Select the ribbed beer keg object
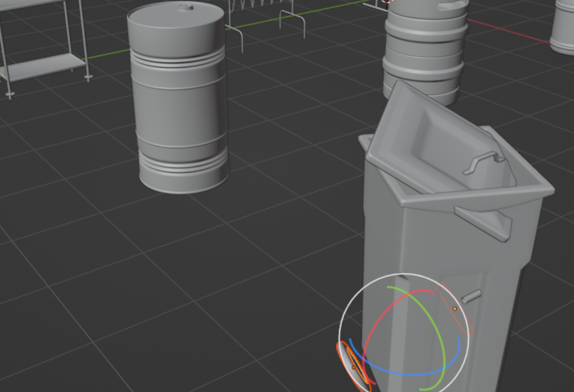574x392 pixels. point(424,53)
